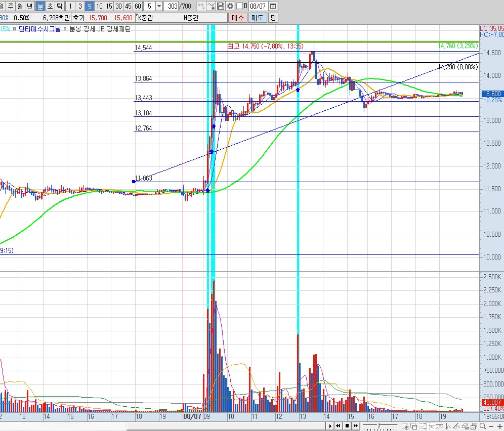
Task: Click the play replay control
Action: point(330,426)
